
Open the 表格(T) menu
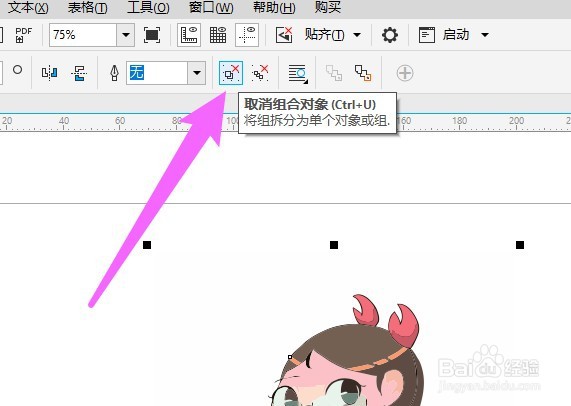point(87,7)
